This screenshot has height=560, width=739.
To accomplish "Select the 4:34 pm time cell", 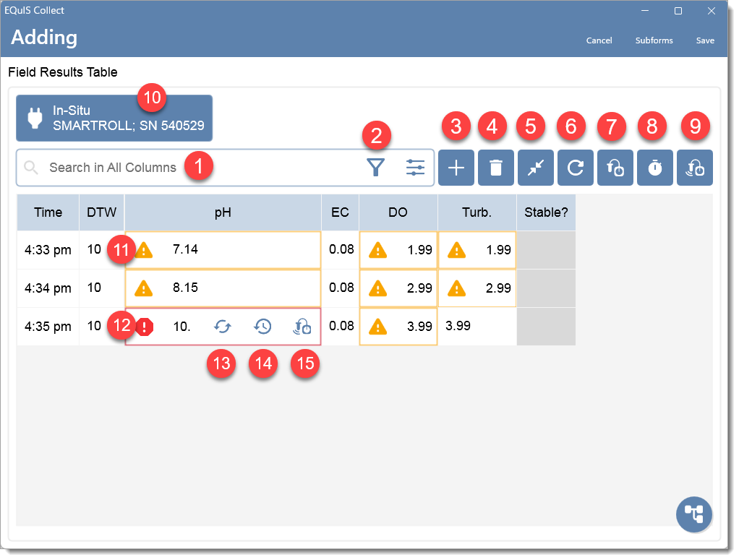I will pyautogui.click(x=48, y=288).
